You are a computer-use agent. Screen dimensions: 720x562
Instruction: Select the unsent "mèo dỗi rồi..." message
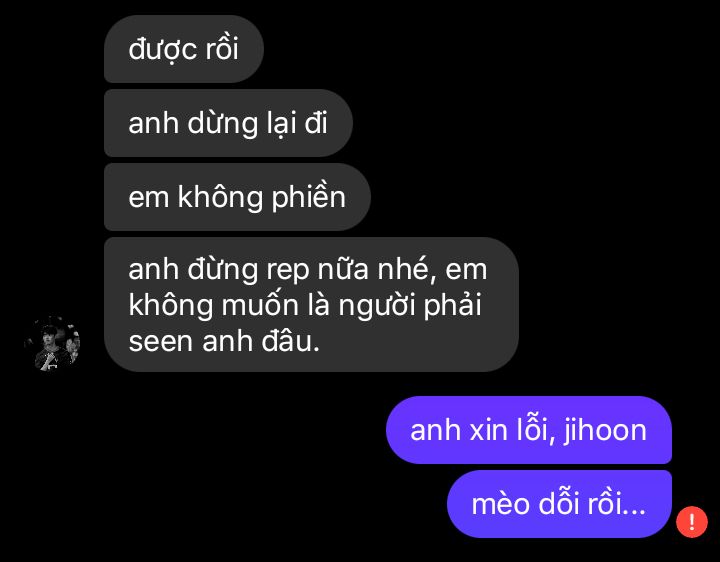(559, 504)
